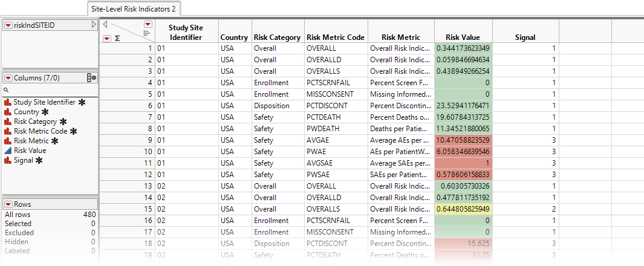644x266 pixels.
Task: Open the upper red triangle column menu in the table corner
Action: pyautogui.click(x=148, y=24)
